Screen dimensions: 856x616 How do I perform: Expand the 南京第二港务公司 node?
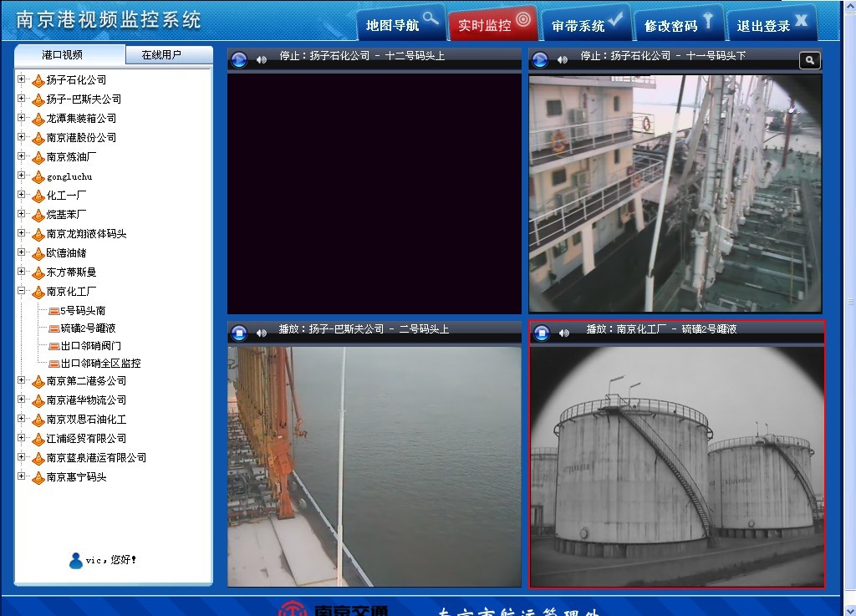click(x=22, y=380)
